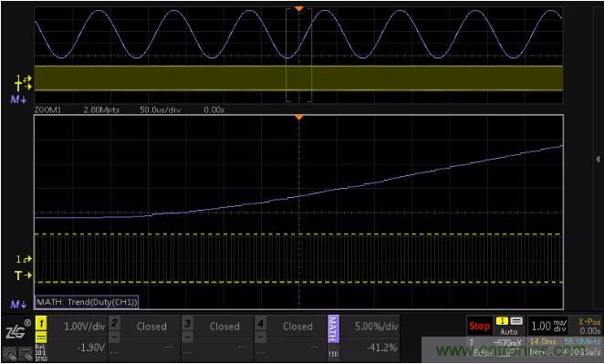The width and height of the screenshot is (604, 364).
Task: Enable channel 2 showing Closed
Action: [x=151, y=327]
